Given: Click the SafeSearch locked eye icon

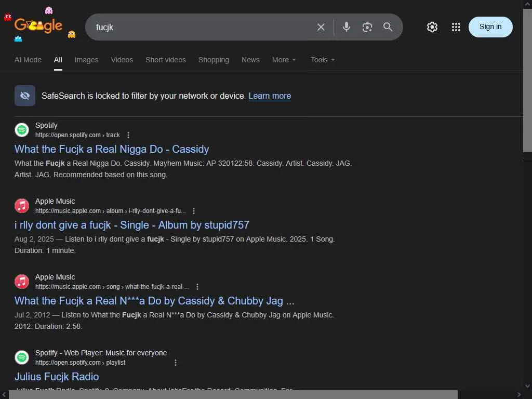Looking at the screenshot, I should [25, 96].
